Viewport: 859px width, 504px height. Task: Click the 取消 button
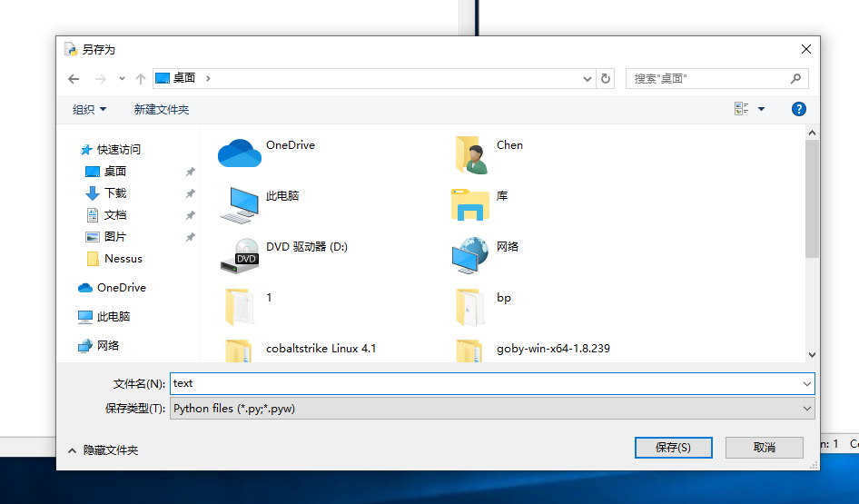click(764, 448)
